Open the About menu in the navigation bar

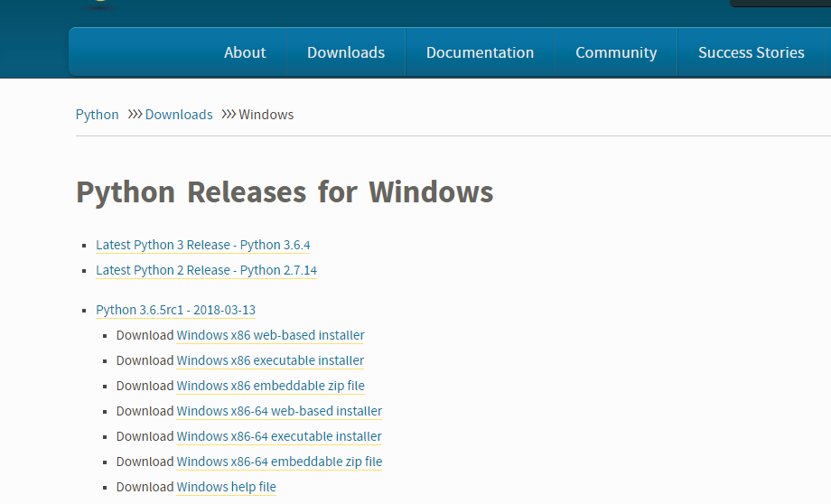coord(245,52)
